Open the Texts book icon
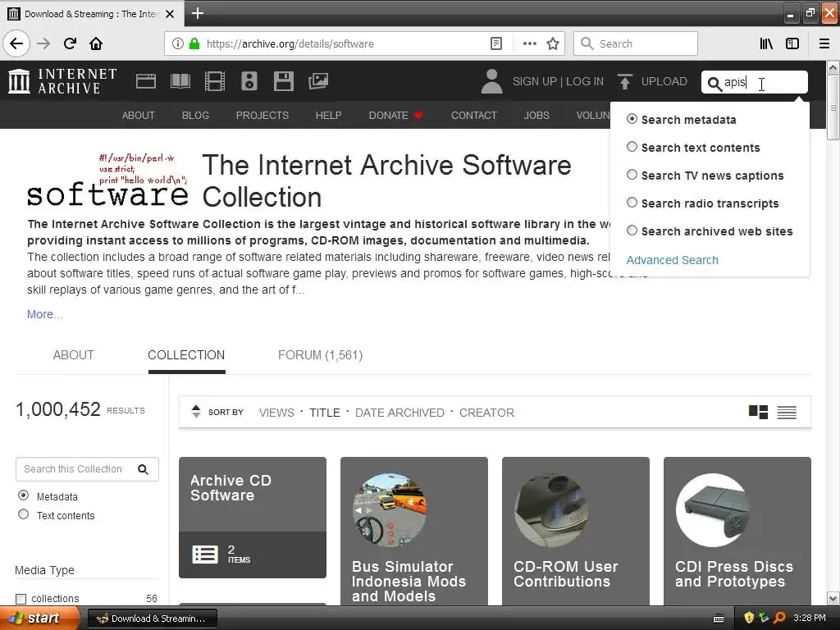The width and height of the screenshot is (840, 630). tap(180, 81)
